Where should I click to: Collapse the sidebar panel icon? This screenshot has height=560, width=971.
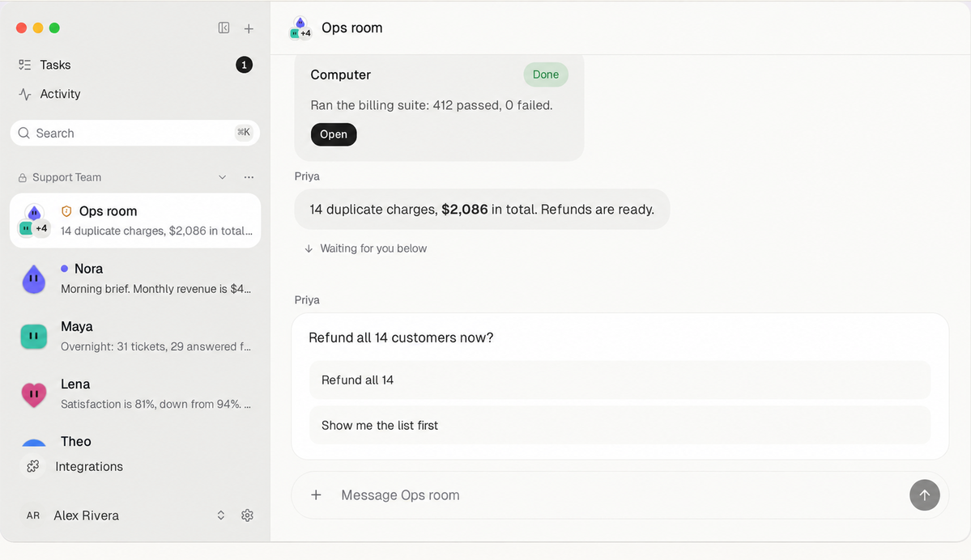pos(224,28)
